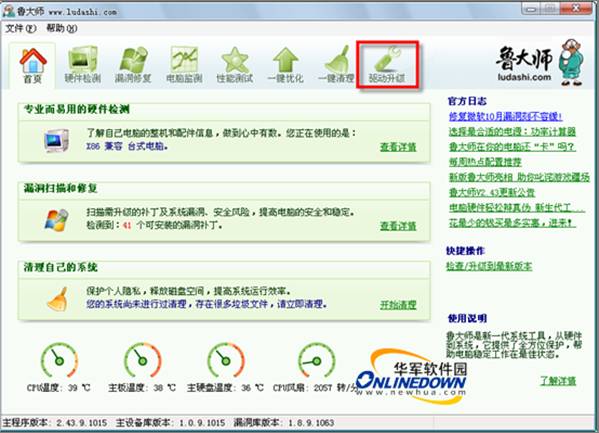This screenshot has width=599, height=433.
Task: Open 一键清理 one-click clean broom icon
Action: click(x=336, y=65)
